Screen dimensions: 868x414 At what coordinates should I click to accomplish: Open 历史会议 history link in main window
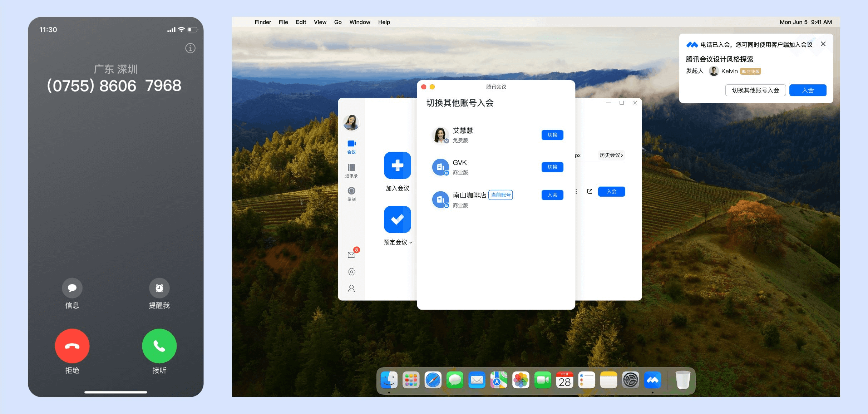(611, 155)
